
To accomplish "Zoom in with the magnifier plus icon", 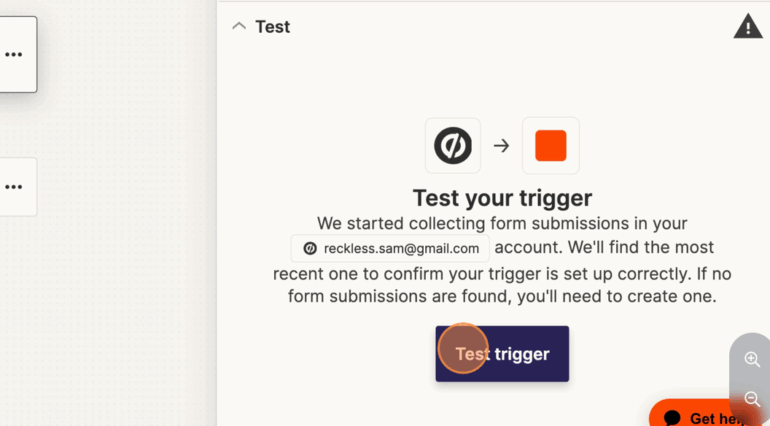I will 752,360.
